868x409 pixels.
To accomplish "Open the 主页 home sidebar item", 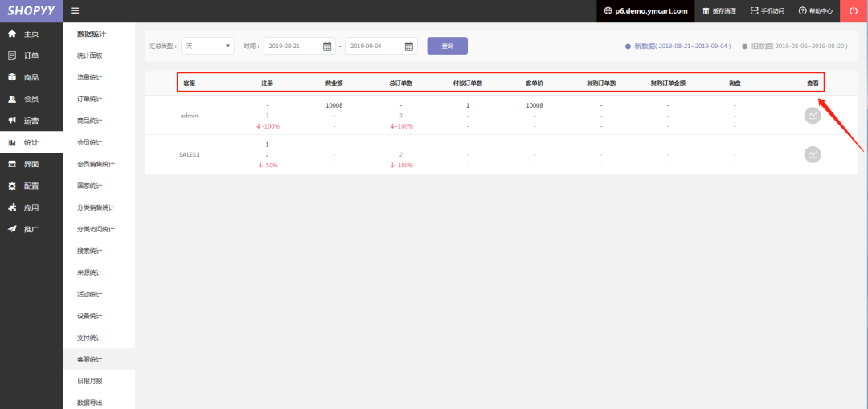I will (x=31, y=34).
